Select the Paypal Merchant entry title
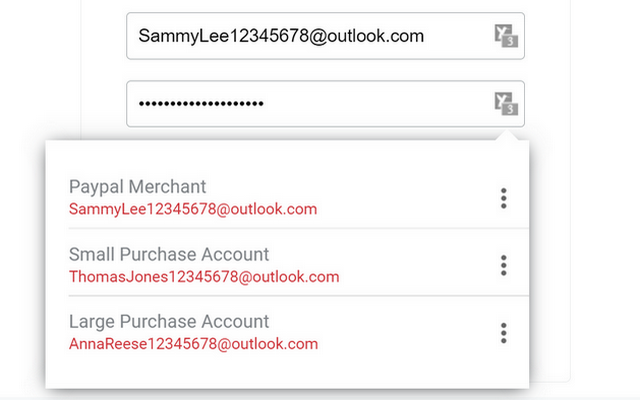Image resolution: width=640 pixels, height=400 pixels. pyautogui.click(x=138, y=187)
